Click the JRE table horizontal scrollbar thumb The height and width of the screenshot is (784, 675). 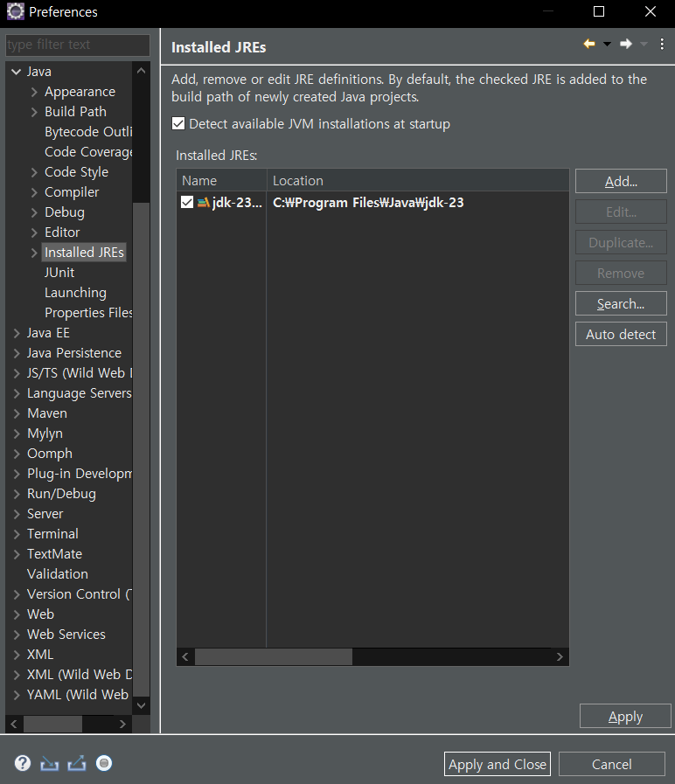pos(273,656)
